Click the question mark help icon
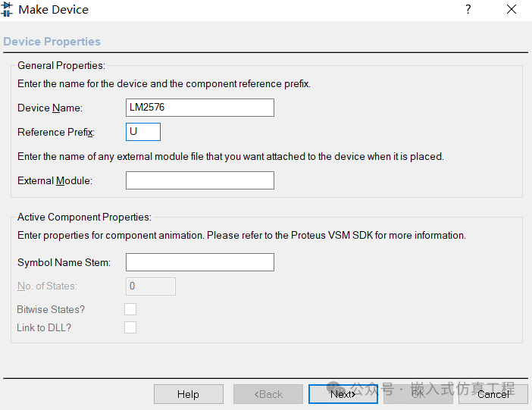 [468, 10]
